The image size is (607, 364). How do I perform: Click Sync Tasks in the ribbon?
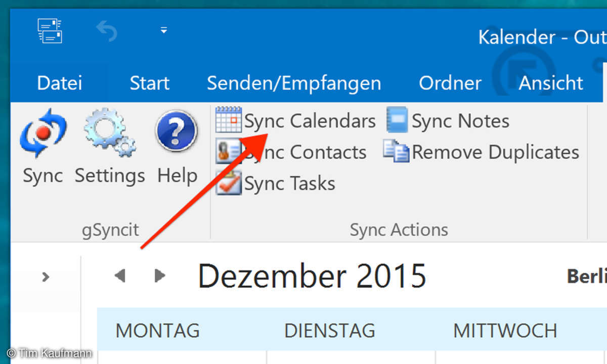276,183
